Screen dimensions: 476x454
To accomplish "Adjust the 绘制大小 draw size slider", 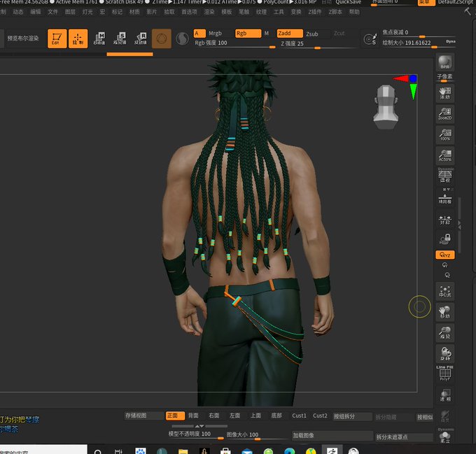I will [413, 43].
